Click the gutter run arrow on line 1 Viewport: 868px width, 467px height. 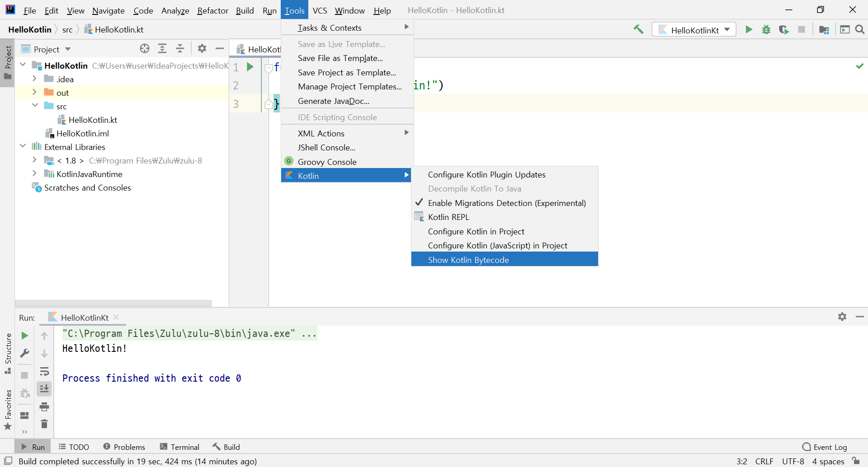point(250,67)
